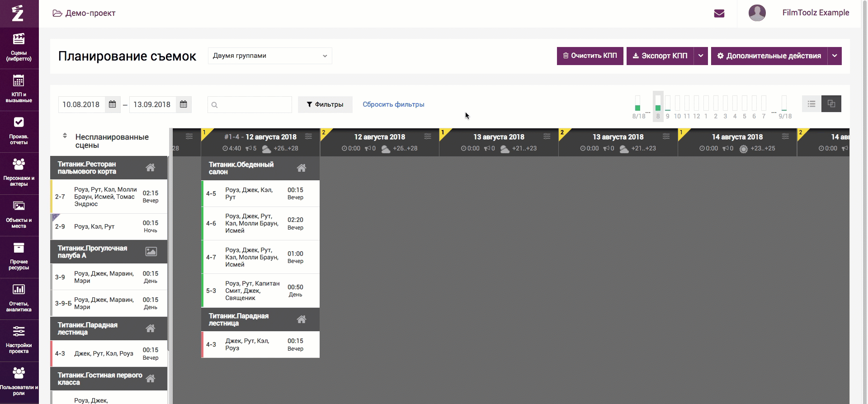Click weather +26..+28 on #1-4 12 августа
Screen dimensions: 868x404
point(280,148)
